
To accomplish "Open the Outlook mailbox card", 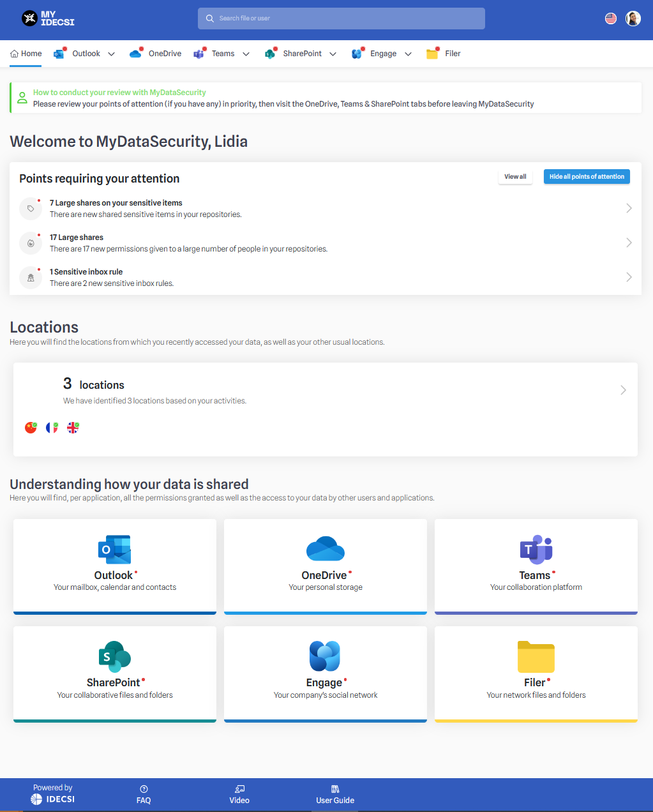I will coord(115,567).
